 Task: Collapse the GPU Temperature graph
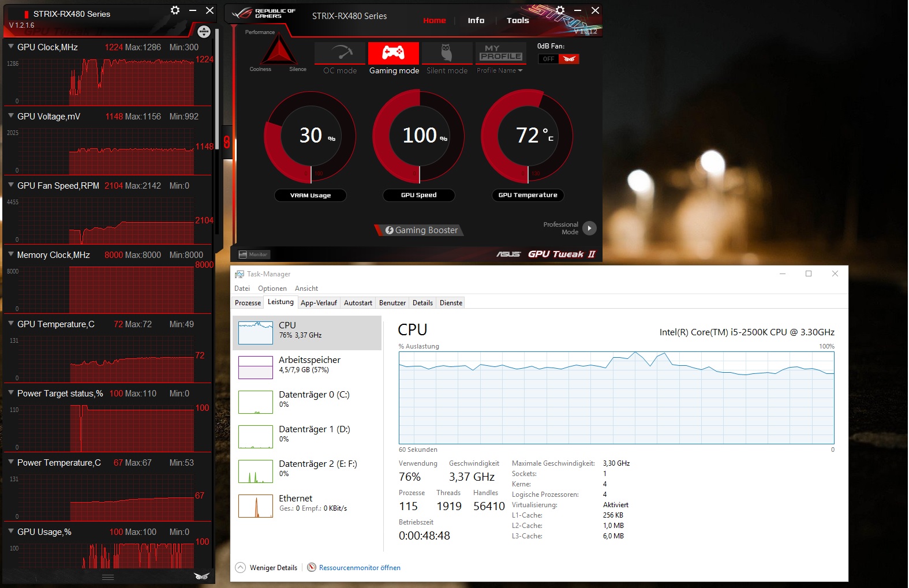click(11, 324)
